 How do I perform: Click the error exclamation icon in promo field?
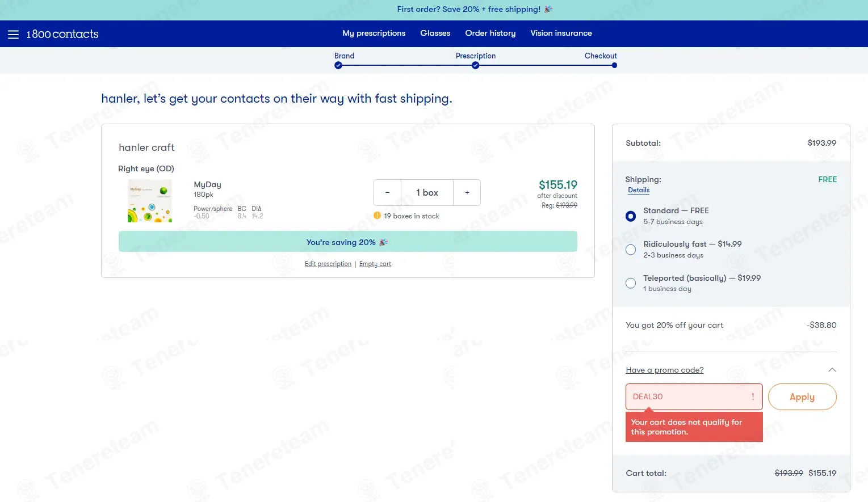(753, 396)
